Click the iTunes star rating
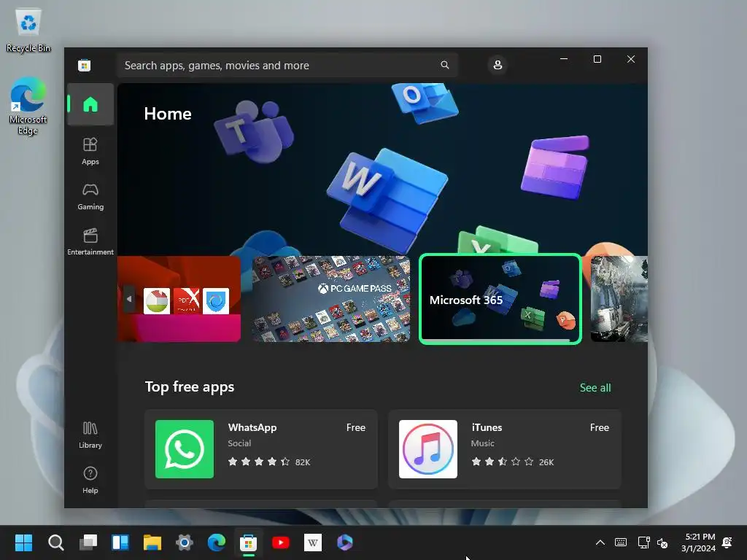Image resolution: width=747 pixels, height=560 pixels. click(502, 462)
